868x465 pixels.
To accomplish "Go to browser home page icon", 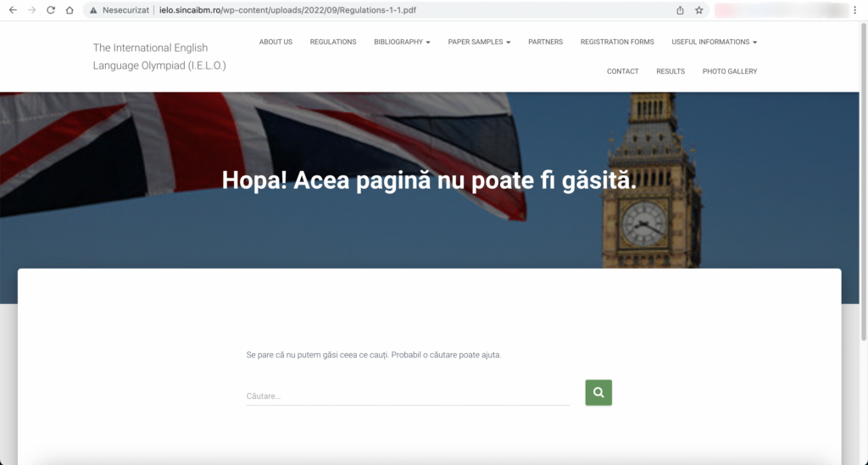I will tap(70, 10).
